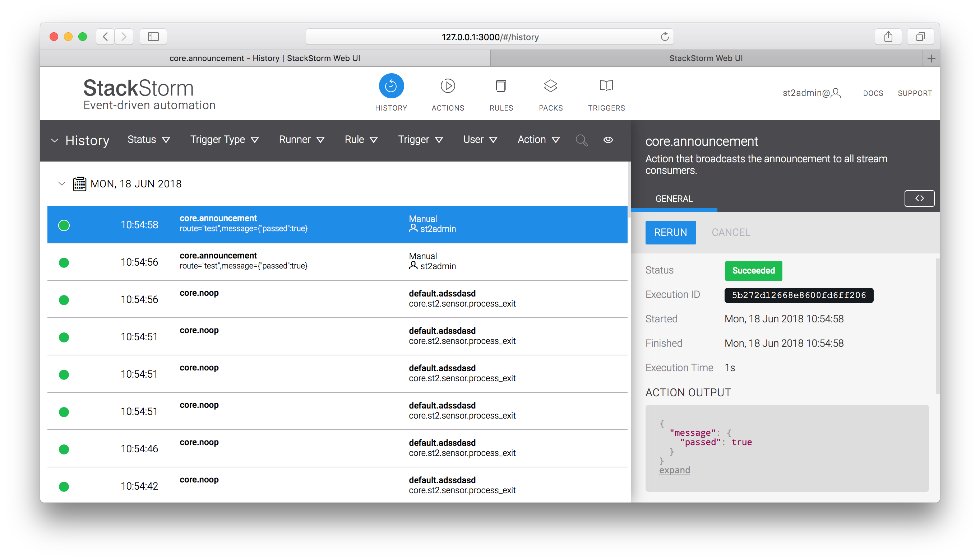The image size is (980, 560).
Task: Click the st2admin user profile icon
Action: click(x=836, y=93)
